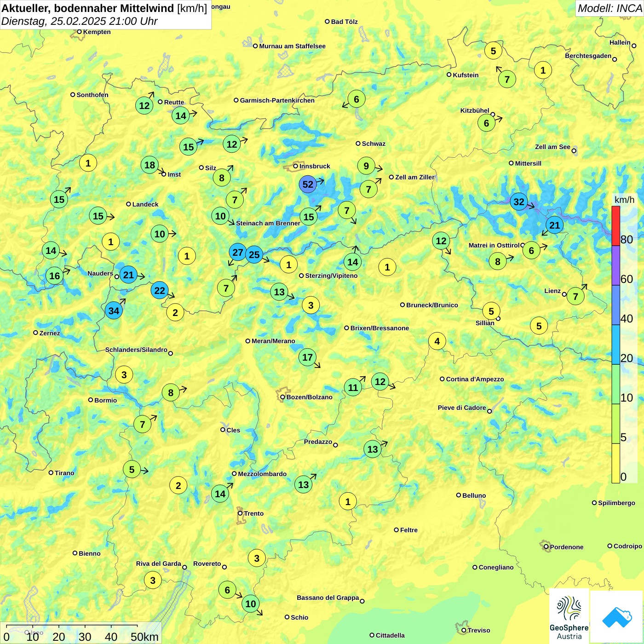Select the 11 km/h wind station marker

[353, 387]
